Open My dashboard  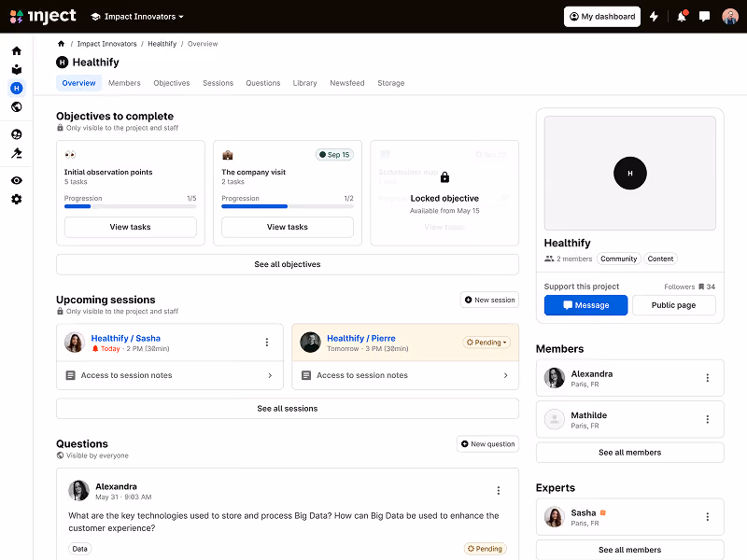point(602,17)
